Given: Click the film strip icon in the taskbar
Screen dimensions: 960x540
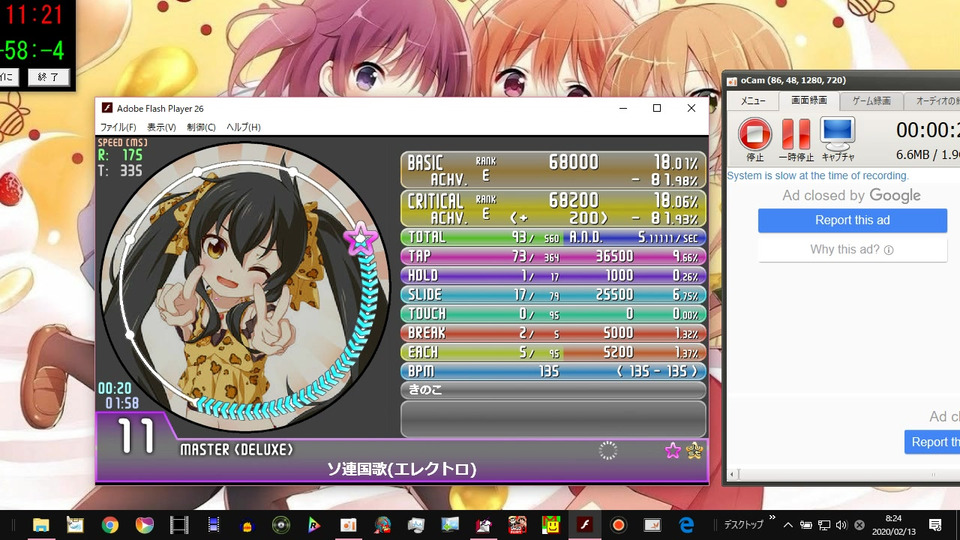Looking at the screenshot, I should pyautogui.click(x=179, y=525).
